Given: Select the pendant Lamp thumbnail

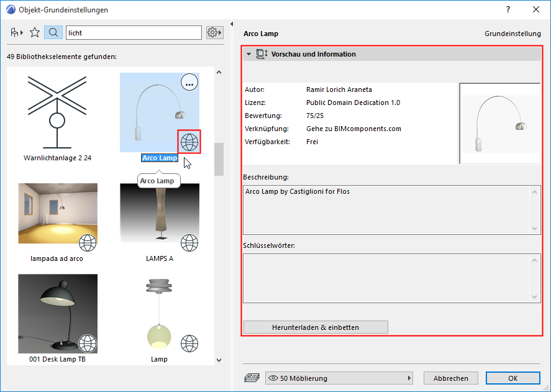Looking at the screenshot, I should [x=160, y=314].
